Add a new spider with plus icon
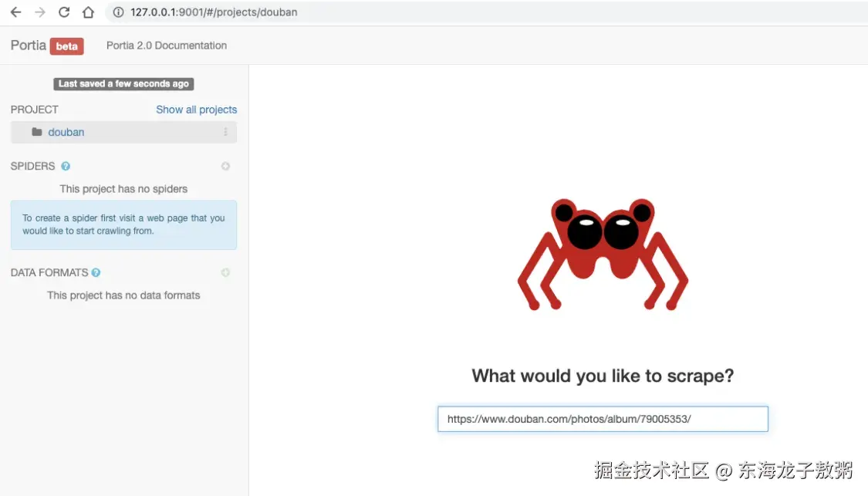868x496 pixels. tap(225, 166)
